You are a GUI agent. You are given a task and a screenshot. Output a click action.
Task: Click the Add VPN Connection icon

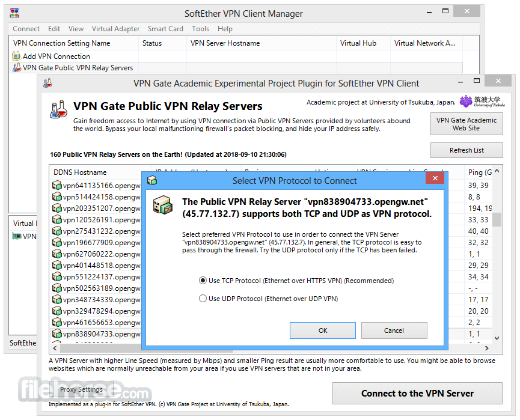point(16,56)
